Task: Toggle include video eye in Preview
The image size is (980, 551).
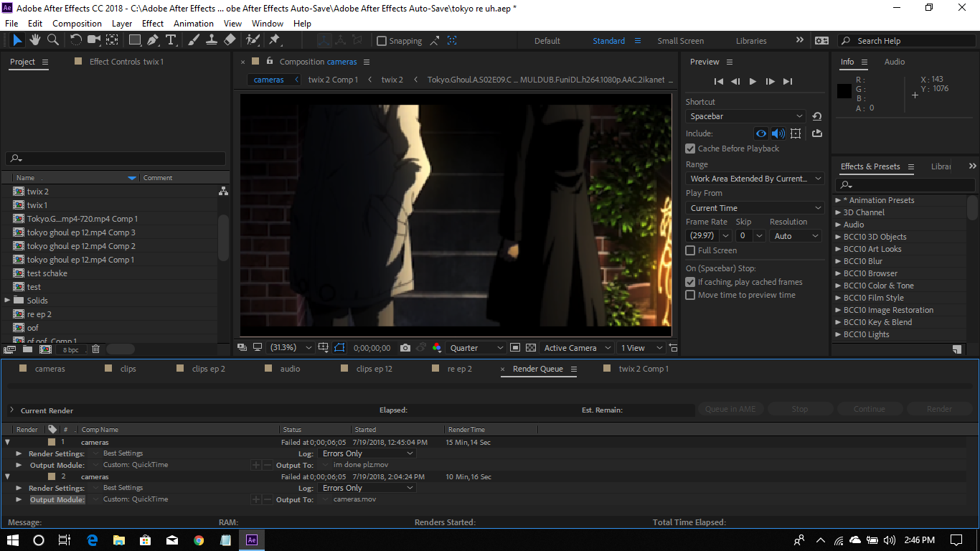Action: tap(761, 133)
